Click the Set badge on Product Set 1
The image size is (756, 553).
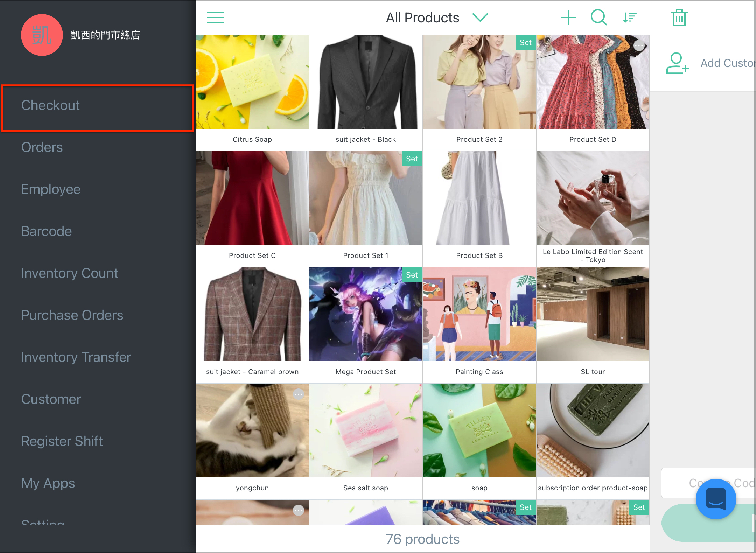coord(412,159)
